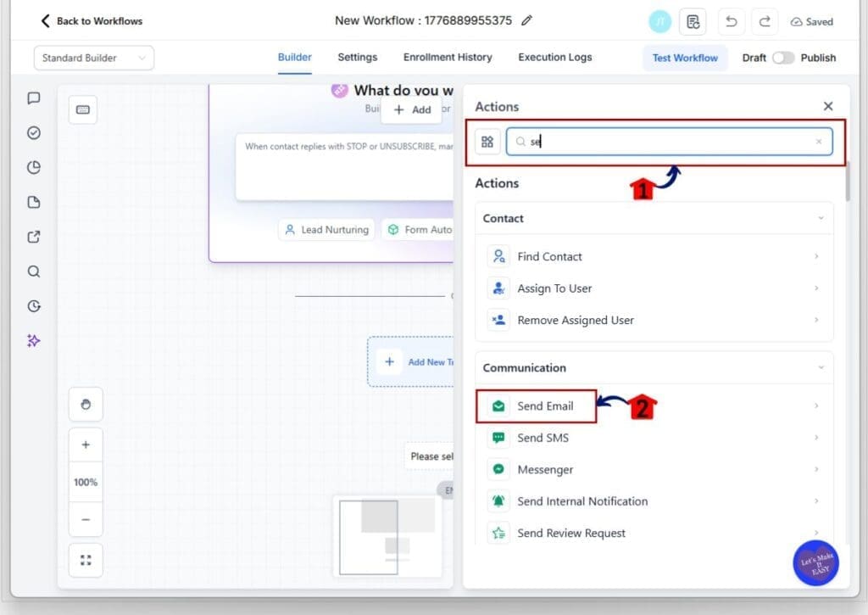Collapse the Communication section
Screen dimensions: 868x615
pos(820,368)
